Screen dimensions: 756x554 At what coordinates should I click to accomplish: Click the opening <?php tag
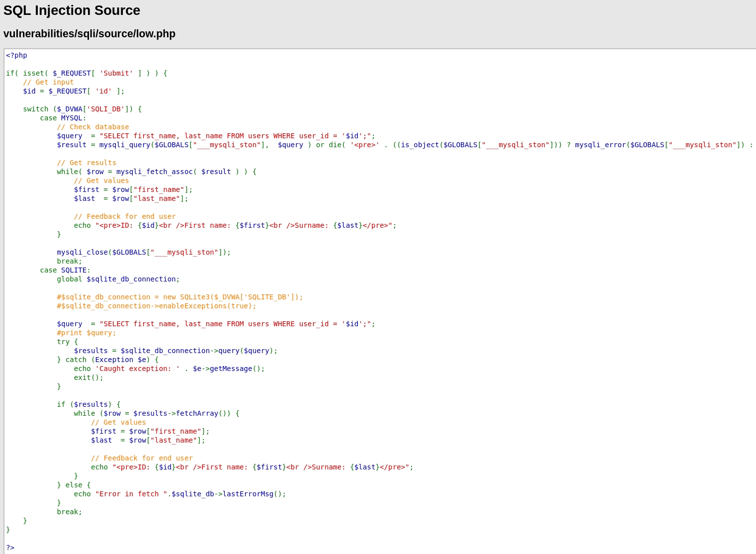pyautogui.click(x=16, y=55)
